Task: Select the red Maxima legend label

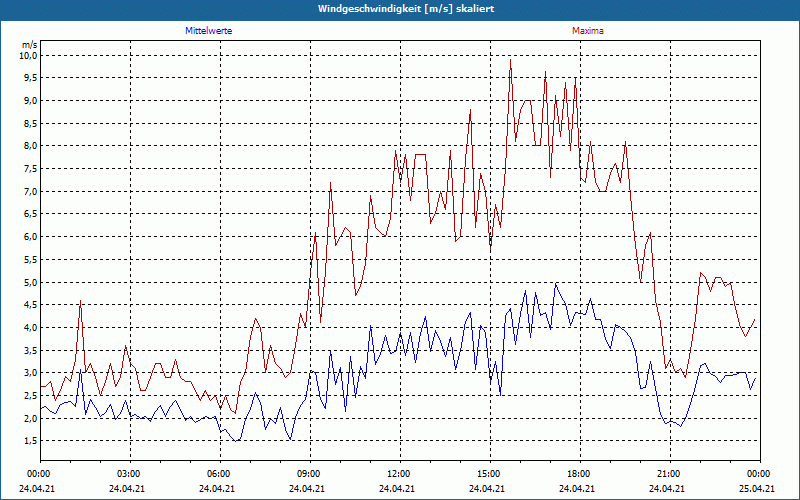Action: pos(588,31)
